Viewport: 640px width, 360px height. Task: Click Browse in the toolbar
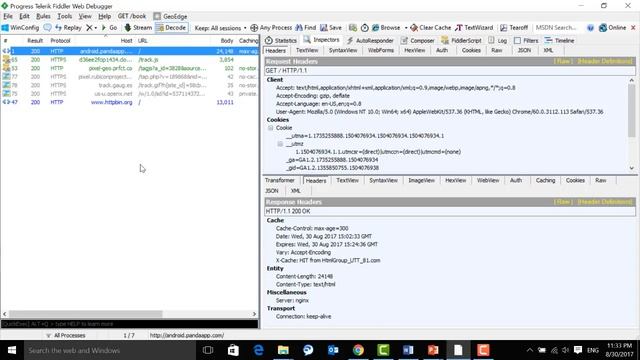click(386, 28)
